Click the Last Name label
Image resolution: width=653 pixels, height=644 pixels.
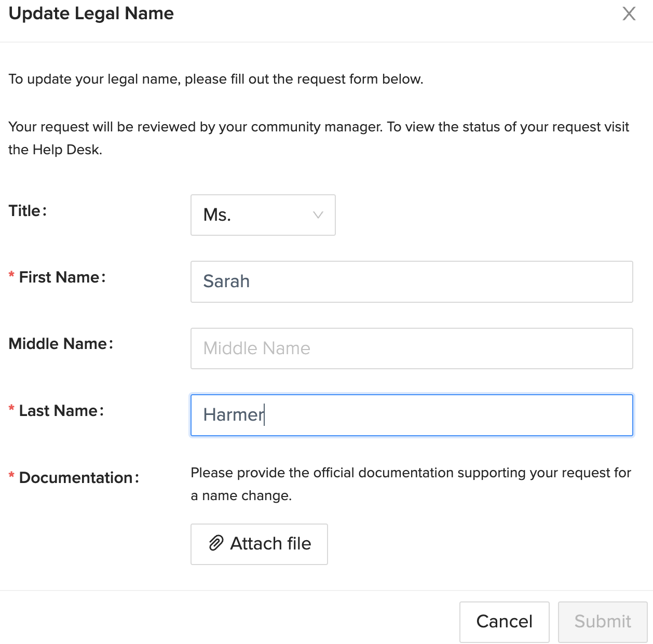(61, 411)
